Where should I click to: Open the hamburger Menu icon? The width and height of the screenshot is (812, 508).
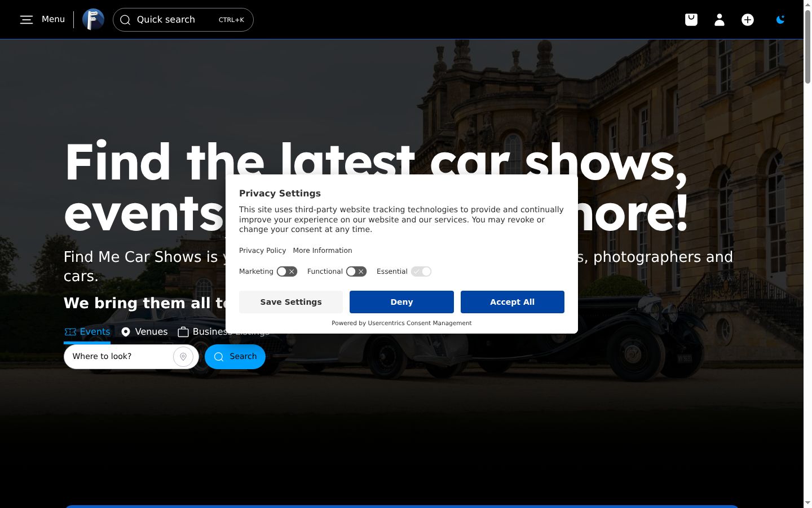click(x=27, y=20)
